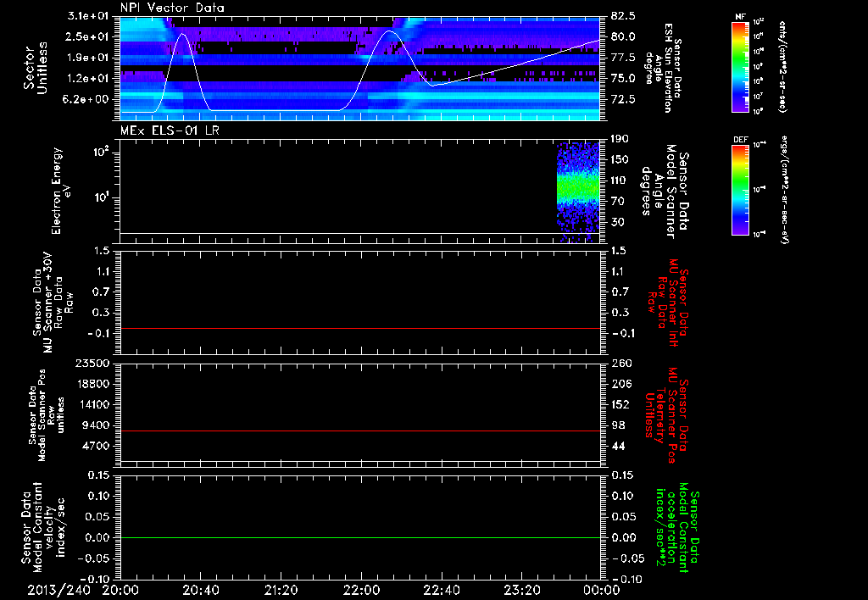Click the NPI Vector Data panel title
Image resolution: width=868 pixels, height=600 pixels.
coord(172,8)
